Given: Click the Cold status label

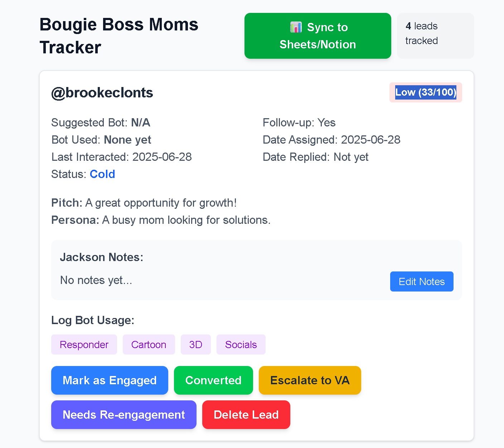Looking at the screenshot, I should click(x=102, y=174).
